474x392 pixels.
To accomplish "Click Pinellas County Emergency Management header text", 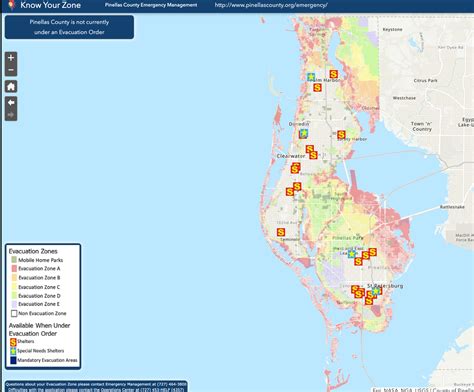I will pyautogui.click(x=151, y=5).
